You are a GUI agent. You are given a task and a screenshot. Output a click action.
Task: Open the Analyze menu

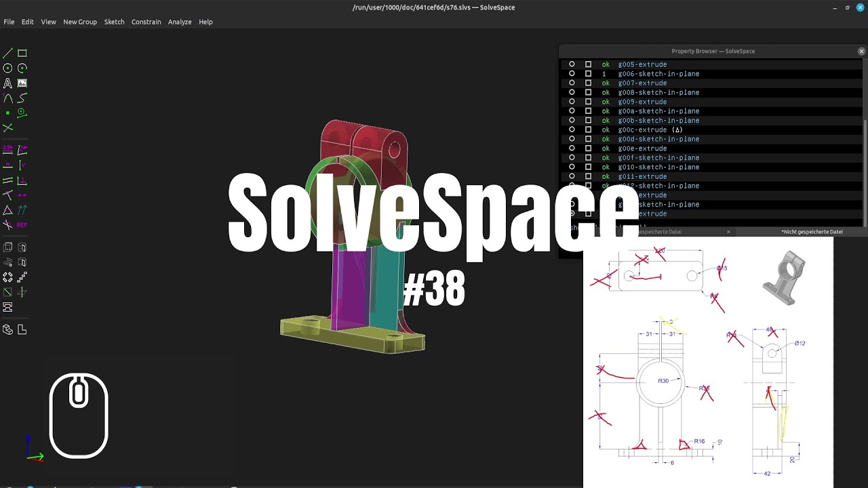[180, 22]
